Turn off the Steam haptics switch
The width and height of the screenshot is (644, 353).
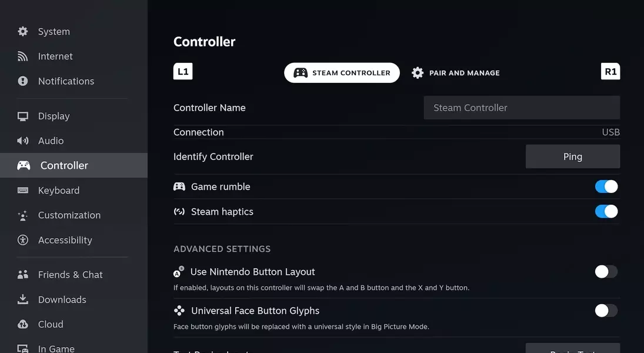pos(606,211)
